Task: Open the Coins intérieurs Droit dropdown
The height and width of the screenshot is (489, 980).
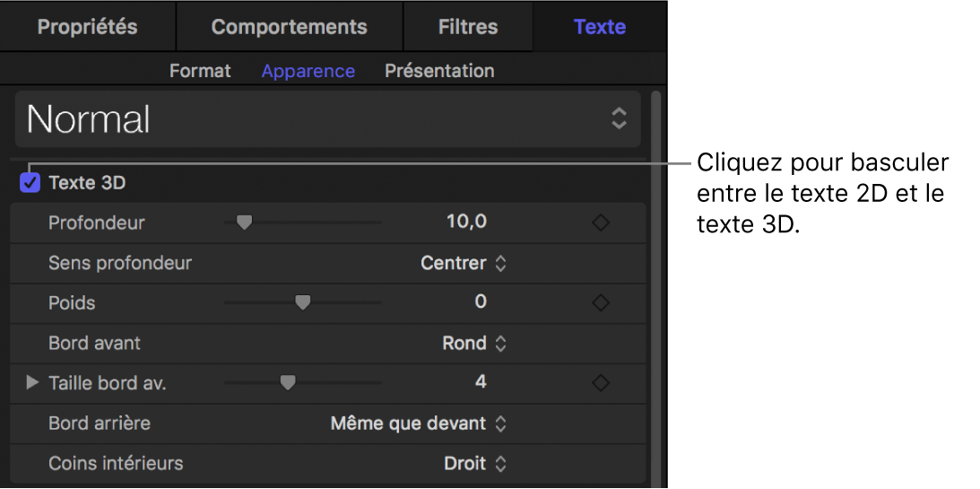Action: tap(475, 464)
